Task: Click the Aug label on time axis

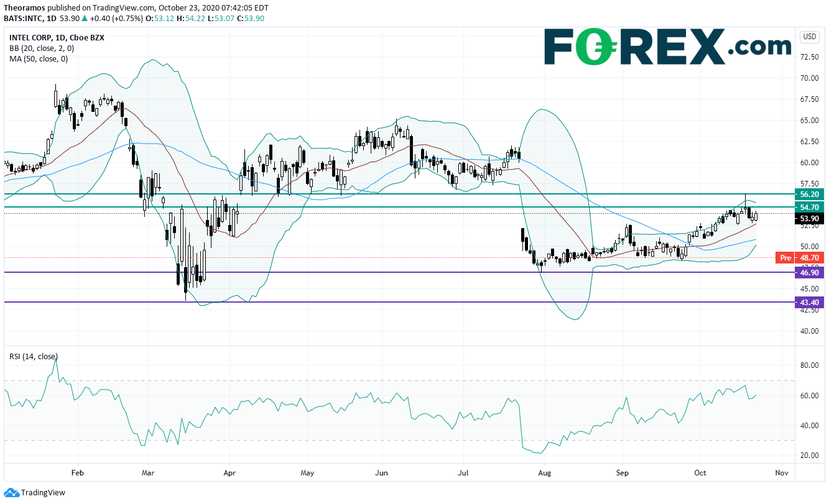Action: [x=544, y=473]
